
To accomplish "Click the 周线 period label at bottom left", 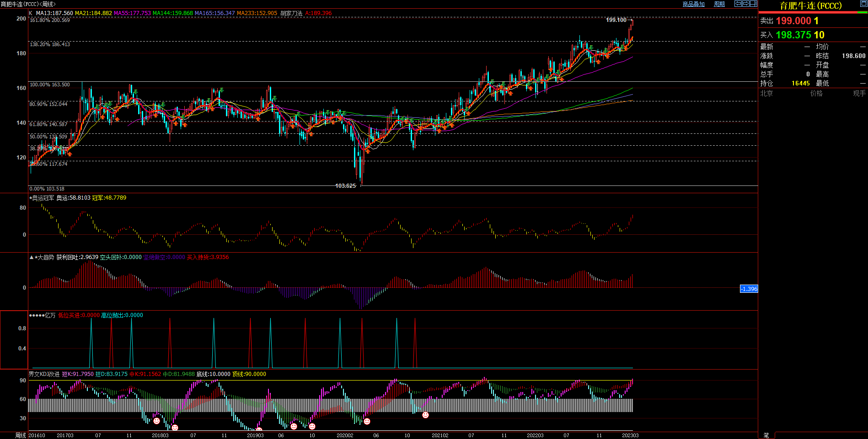I will [21, 435].
